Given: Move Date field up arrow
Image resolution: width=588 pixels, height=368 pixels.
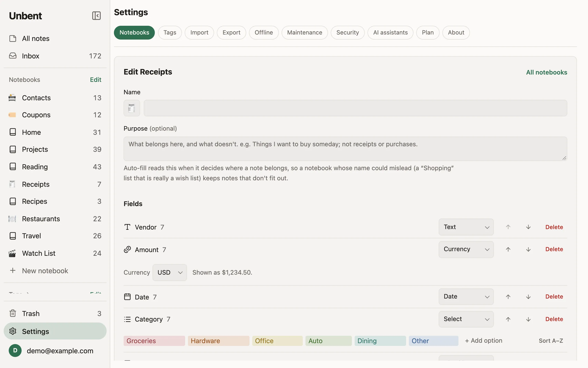Looking at the screenshot, I should 508,297.
